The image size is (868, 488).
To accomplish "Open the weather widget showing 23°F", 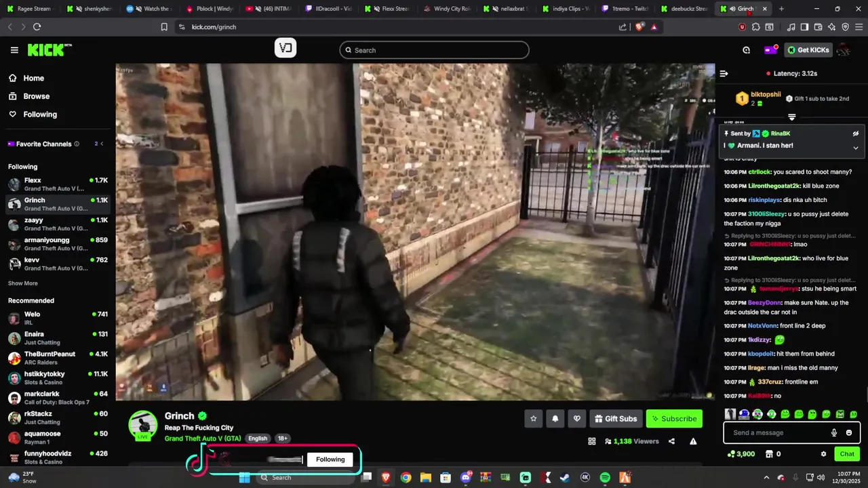I will [x=23, y=477].
